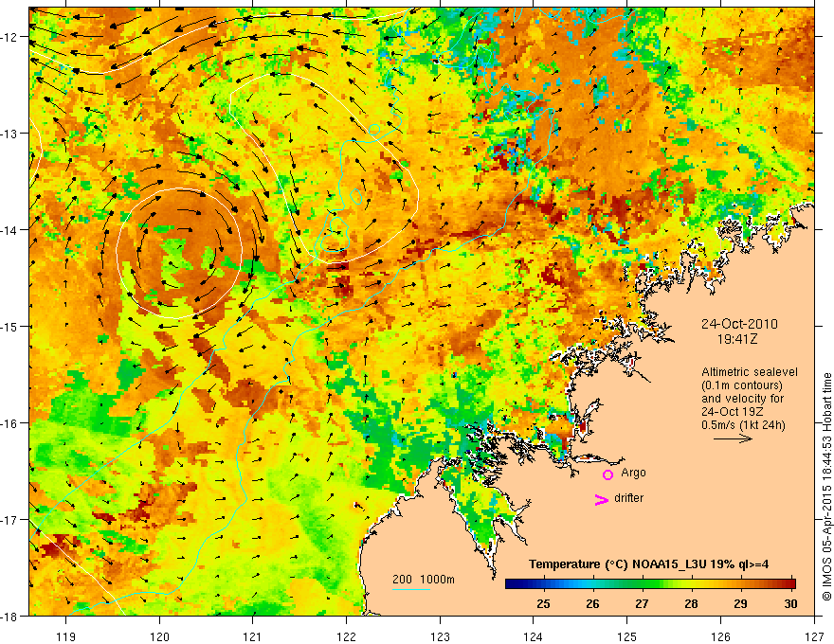Screen dimensions: 834x644
Task: Click the 'Altimetric sealevel' text
Action: pos(750,372)
